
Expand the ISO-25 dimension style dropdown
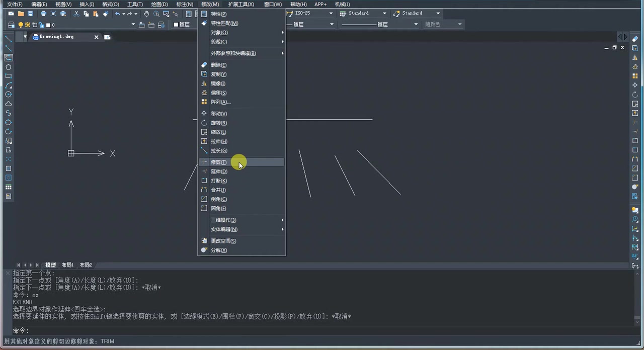click(x=331, y=13)
